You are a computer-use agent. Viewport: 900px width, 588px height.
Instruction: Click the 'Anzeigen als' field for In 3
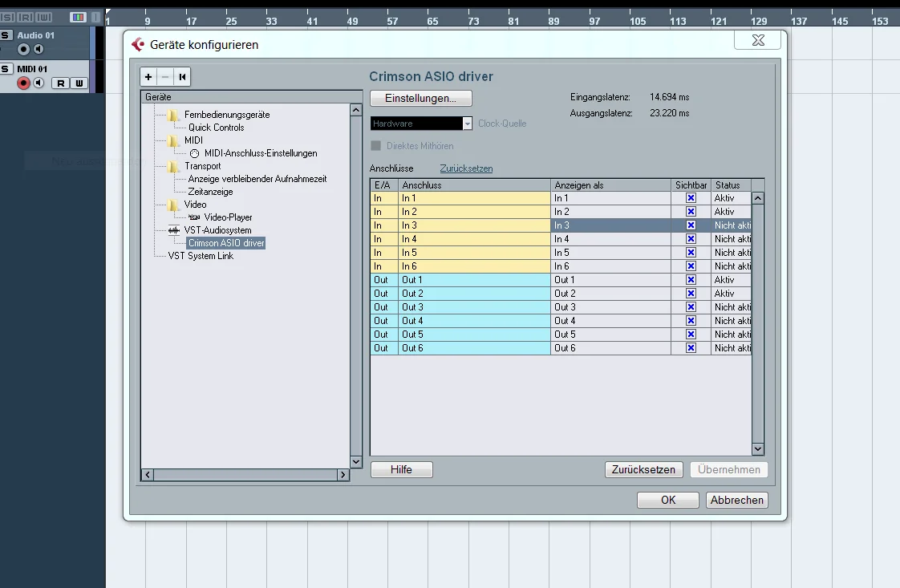pos(611,225)
